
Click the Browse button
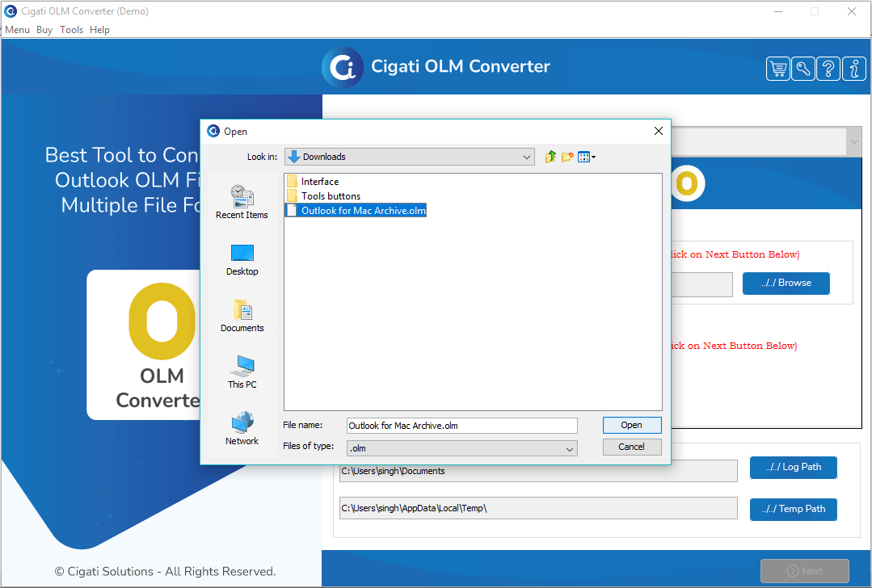[786, 283]
